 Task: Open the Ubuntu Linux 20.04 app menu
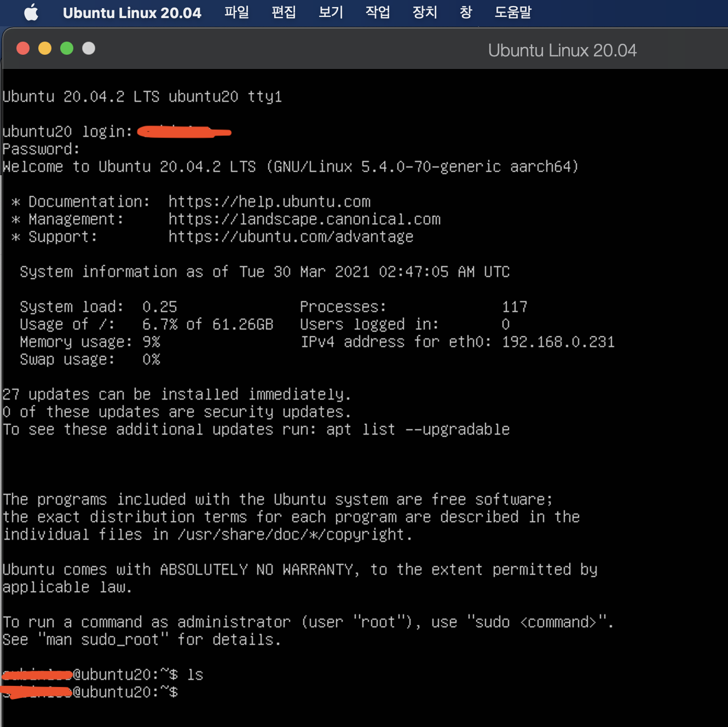point(132,13)
